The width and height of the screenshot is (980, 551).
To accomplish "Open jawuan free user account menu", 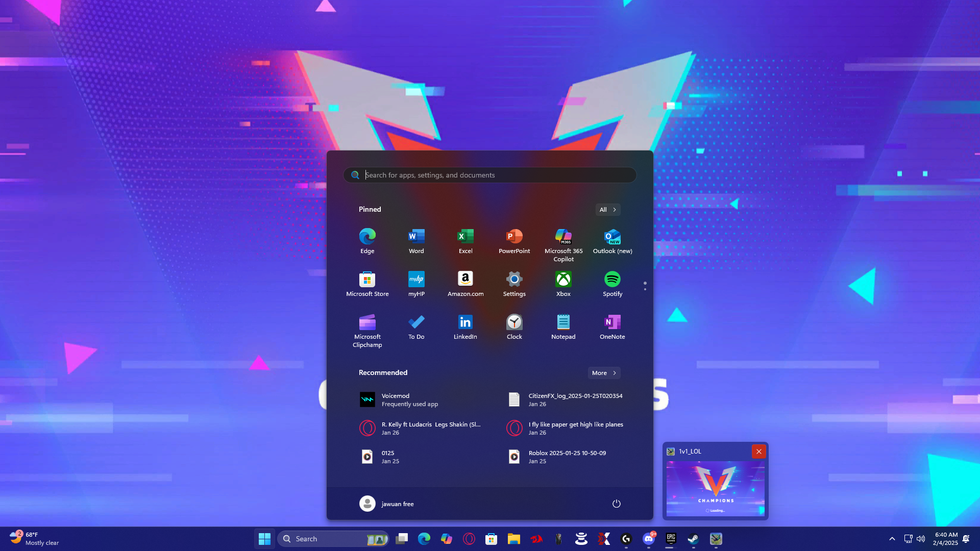I will coord(386,504).
